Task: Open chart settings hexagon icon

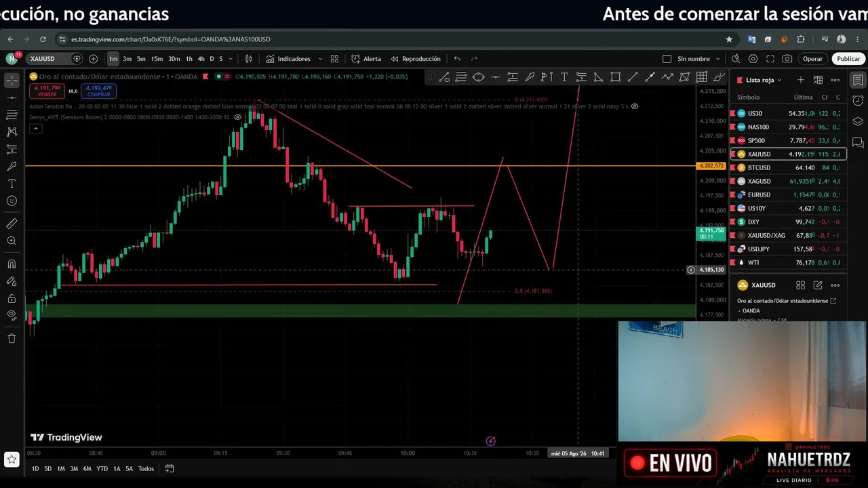Action: pos(753,59)
